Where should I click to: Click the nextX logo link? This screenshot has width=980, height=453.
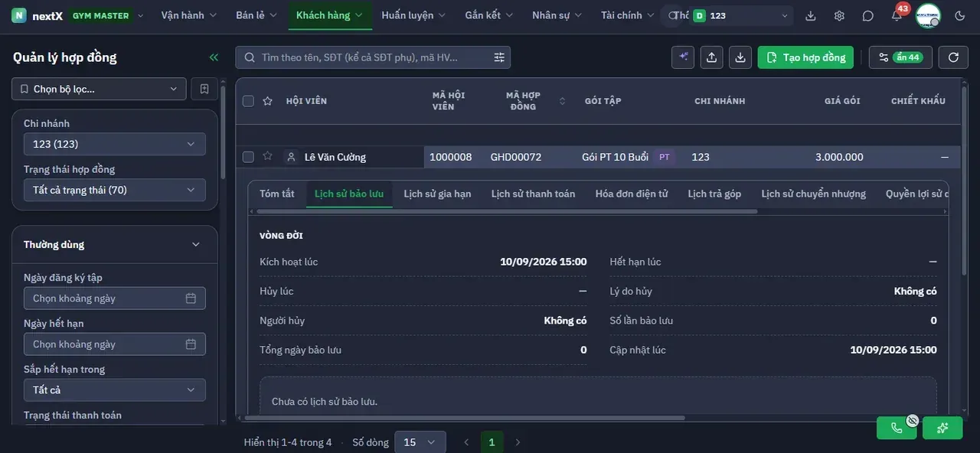[37, 15]
